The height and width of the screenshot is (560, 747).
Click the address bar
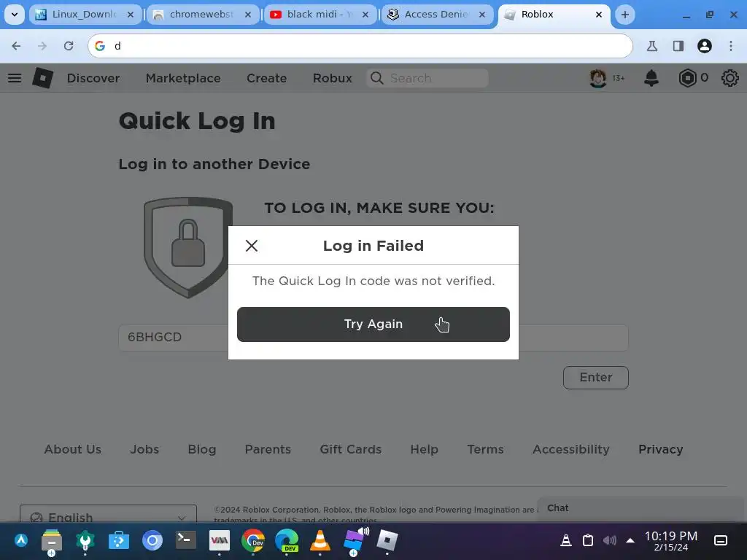coord(360,46)
